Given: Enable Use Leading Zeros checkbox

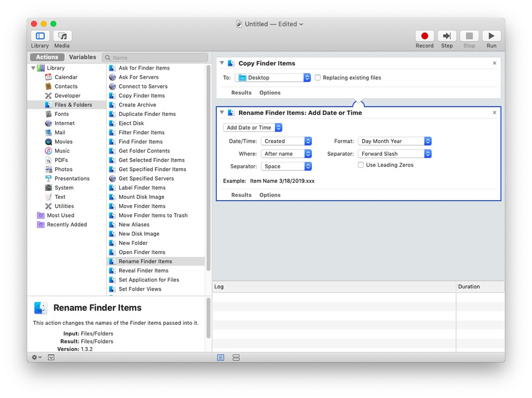Looking at the screenshot, I should 361,165.
